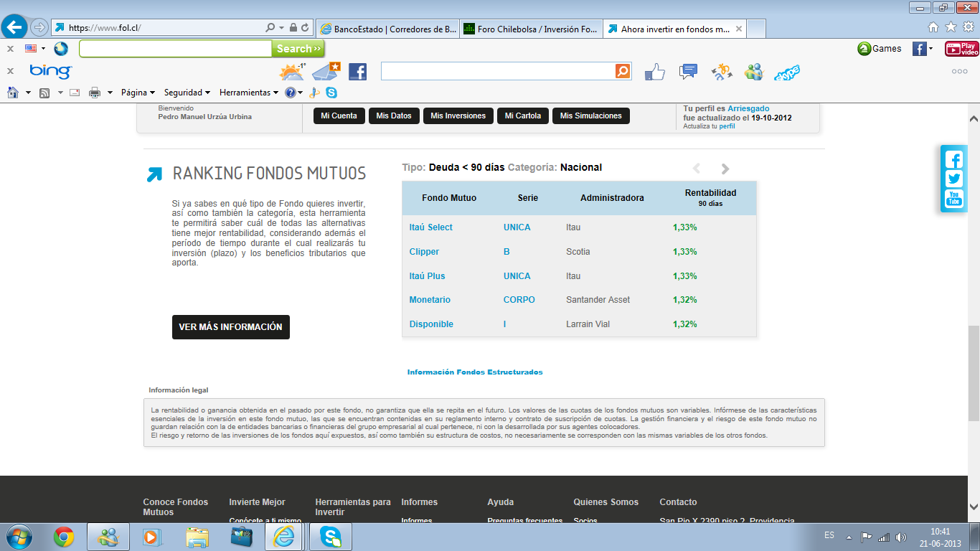Open Windows Explorer folder from the taskbar
Image resolution: width=980 pixels, height=551 pixels.
click(197, 537)
